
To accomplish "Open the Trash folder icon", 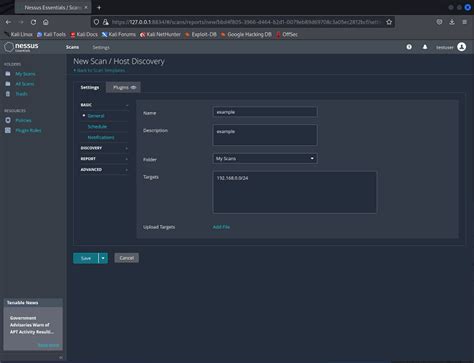I will coord(8,94).
